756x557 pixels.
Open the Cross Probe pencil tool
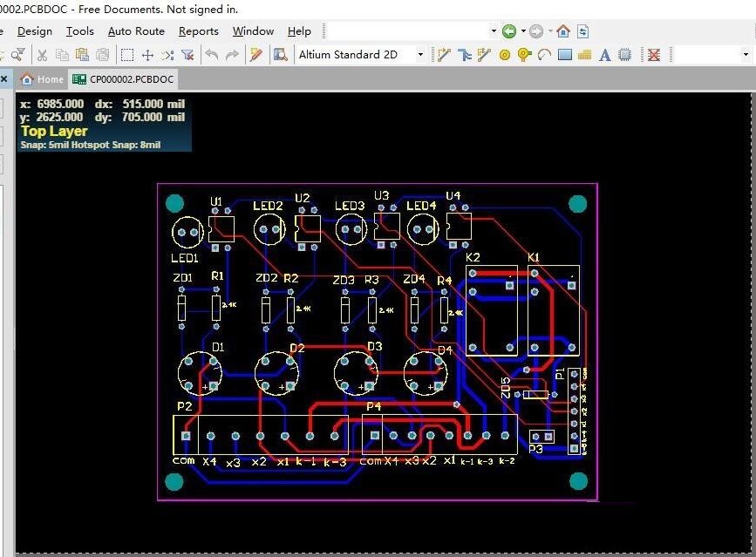[256, 55]
